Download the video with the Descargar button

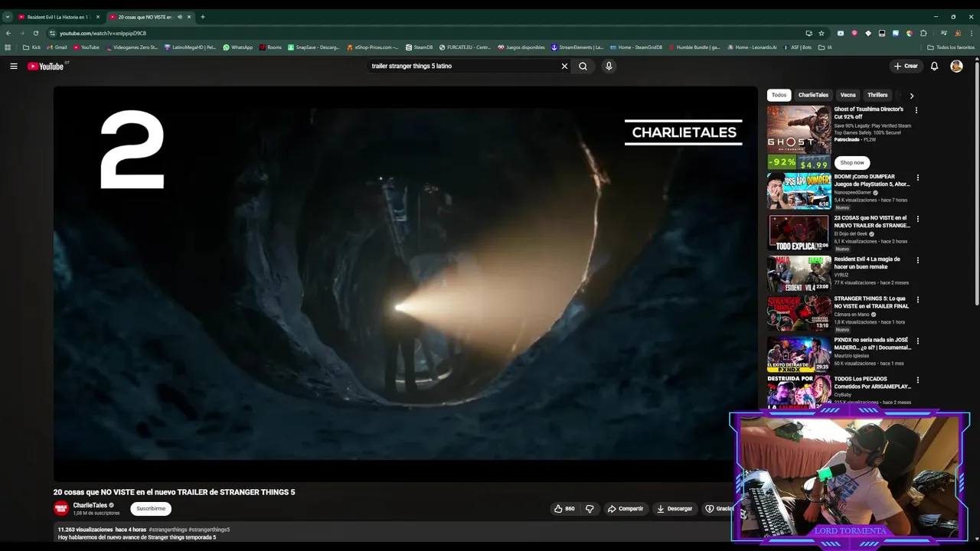click(x=674, y=509)
